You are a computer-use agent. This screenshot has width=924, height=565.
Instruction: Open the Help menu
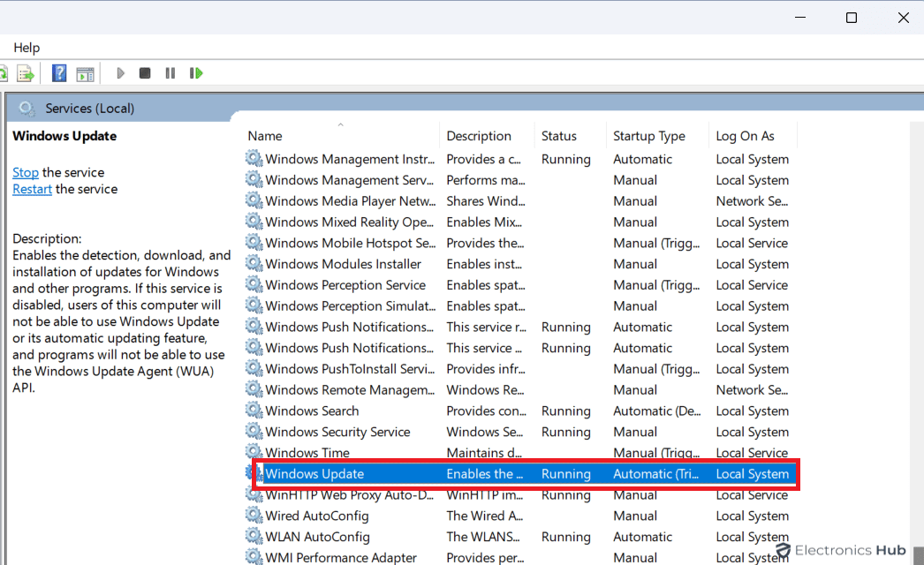click(x=27, y=48)
